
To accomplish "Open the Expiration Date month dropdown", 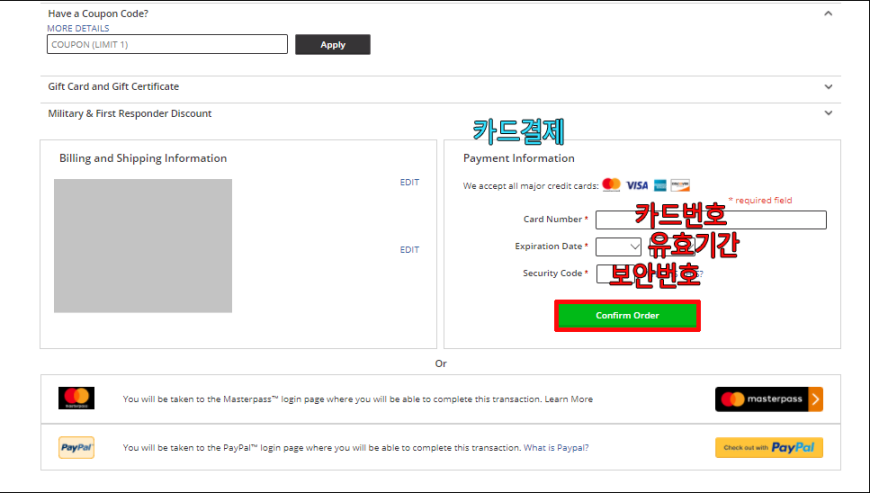I will pos(618,247).
